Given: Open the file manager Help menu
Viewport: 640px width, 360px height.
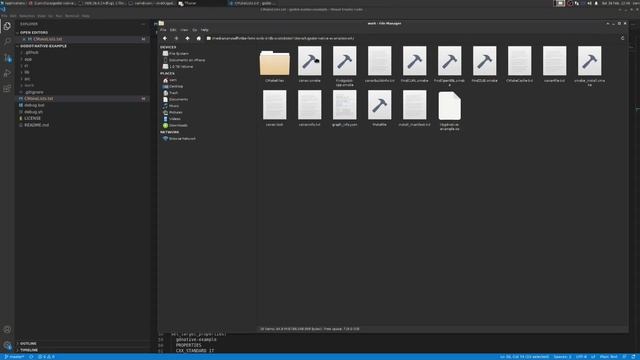Looking at the screenshot, I should point(204,30).
